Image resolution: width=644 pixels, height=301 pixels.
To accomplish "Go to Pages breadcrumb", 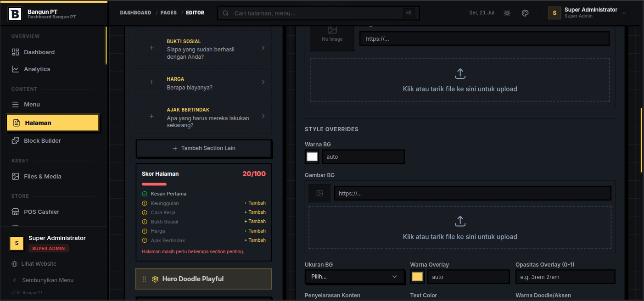I will pos(168,13).
